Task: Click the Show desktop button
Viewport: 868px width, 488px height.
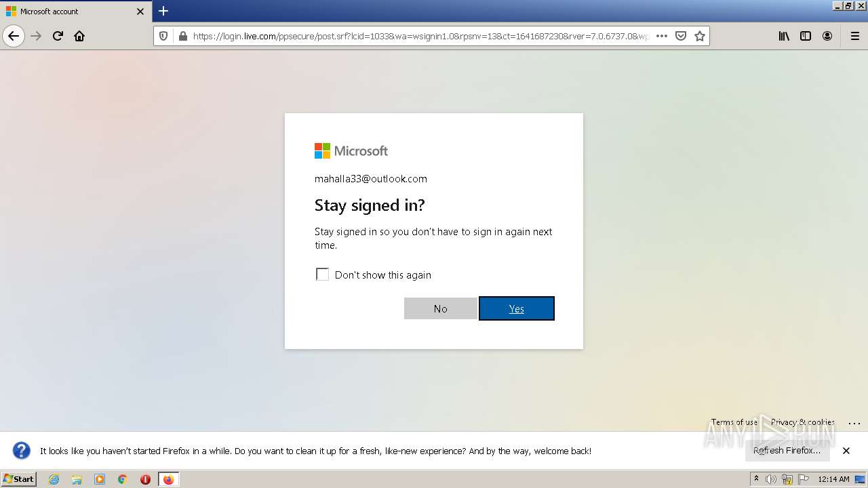Action: 860,479
